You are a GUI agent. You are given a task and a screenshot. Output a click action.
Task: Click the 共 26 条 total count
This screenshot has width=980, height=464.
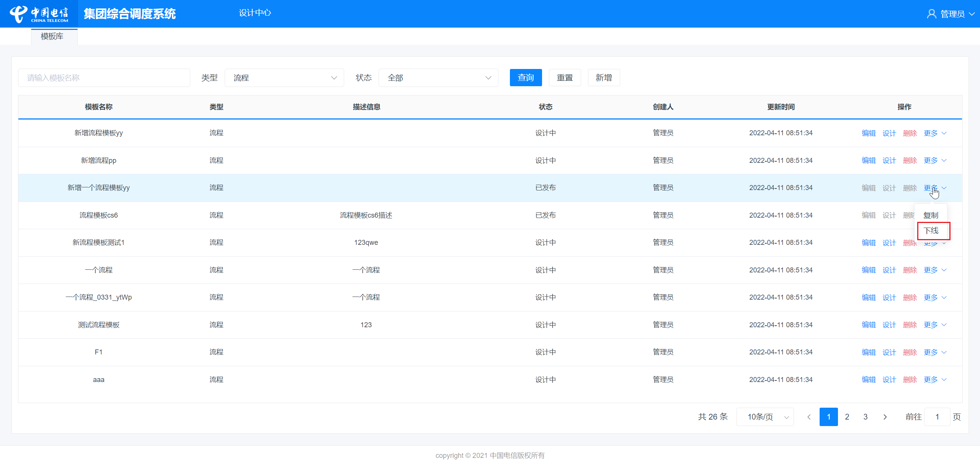click(713, 417)
